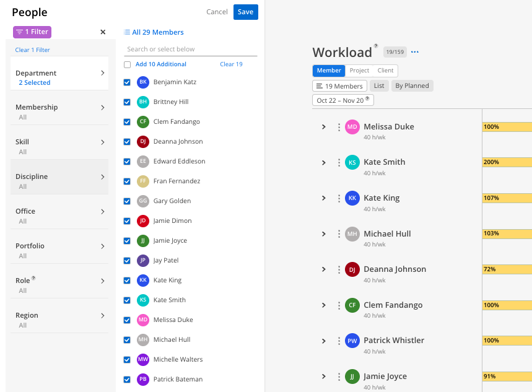Image resolution: width=532 pixels, height=392 pixels.
Task: Open Michael Hull's three-dot menu in Workload
Action: click(339, 234)
